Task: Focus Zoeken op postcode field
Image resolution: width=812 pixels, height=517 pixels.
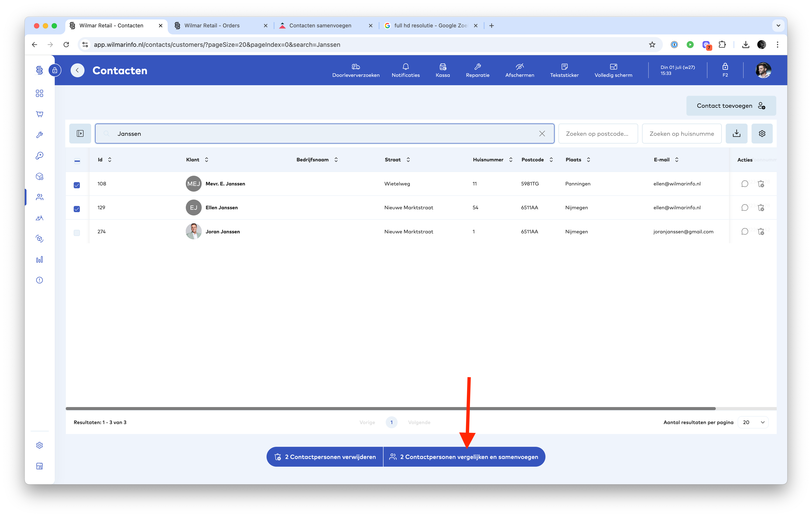Action: click(x=598, y=134)
